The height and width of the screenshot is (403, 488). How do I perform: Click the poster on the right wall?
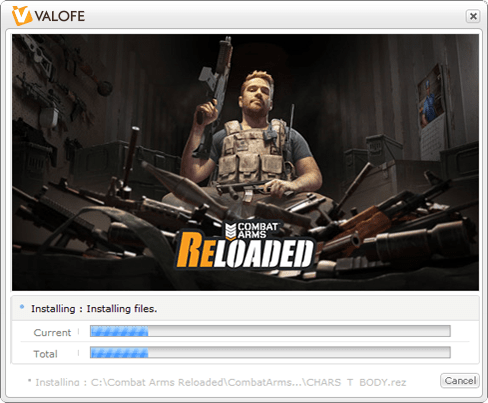point(431,97)
